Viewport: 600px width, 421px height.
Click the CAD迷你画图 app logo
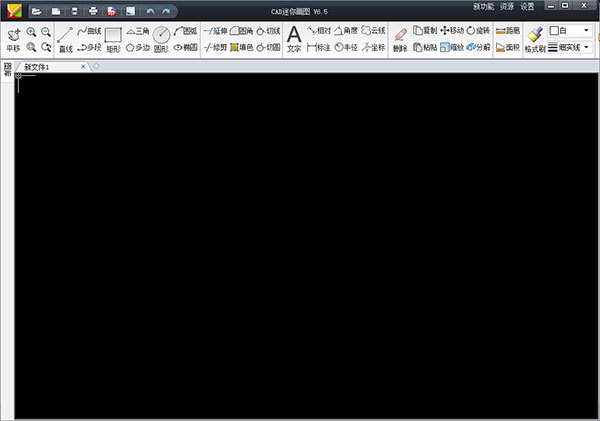pos(14,11)
